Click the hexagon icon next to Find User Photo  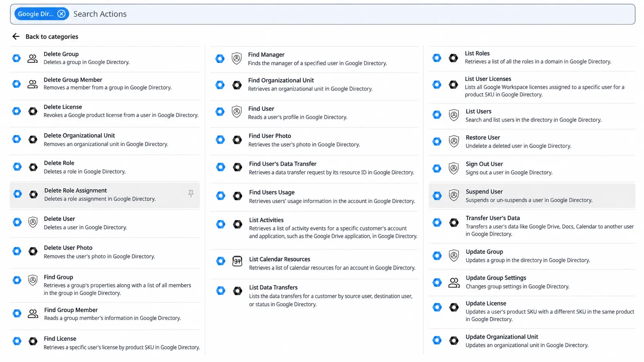tap(237, 140)
